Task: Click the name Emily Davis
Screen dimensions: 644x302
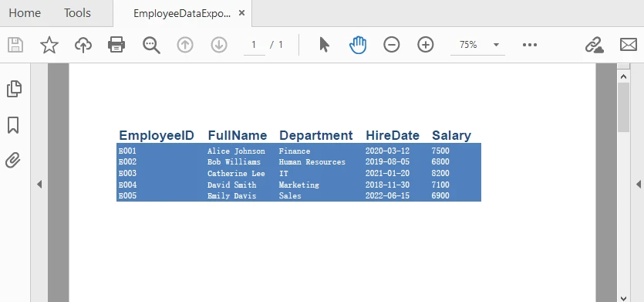Action: (x=231, y=196)
